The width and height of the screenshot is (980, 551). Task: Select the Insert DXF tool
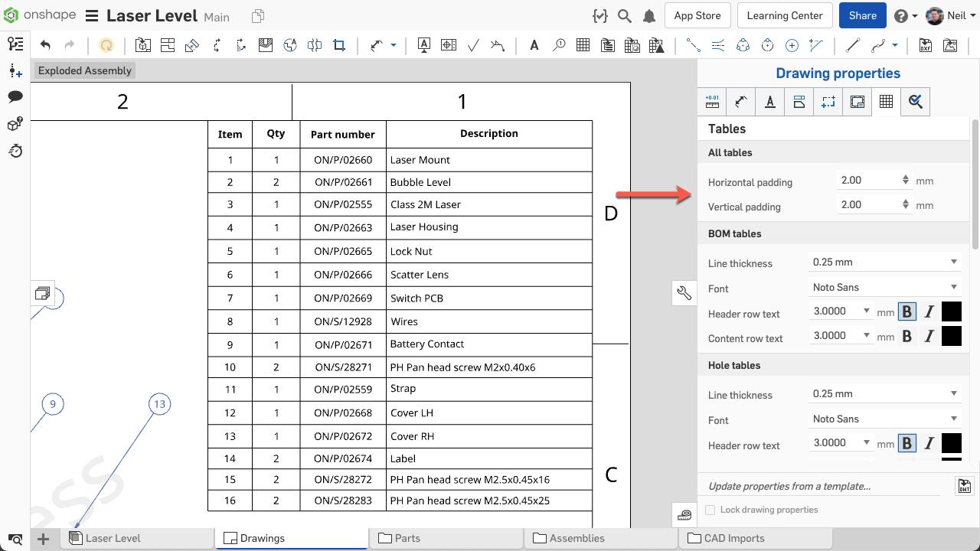(925, 46)
